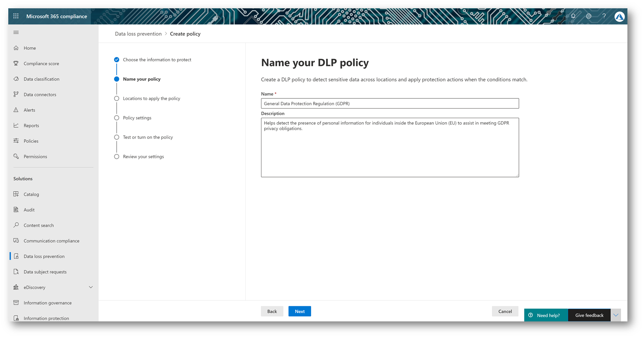Navigate to Alerts
The width and height of the screenshot is (644, 338).
click(x=29, y=110)
